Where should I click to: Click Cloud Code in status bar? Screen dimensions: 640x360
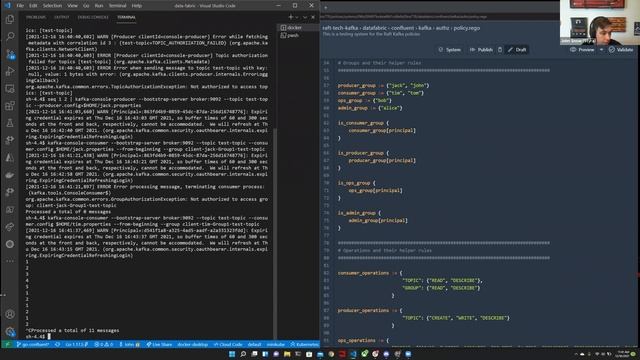[x=228, y=344]
